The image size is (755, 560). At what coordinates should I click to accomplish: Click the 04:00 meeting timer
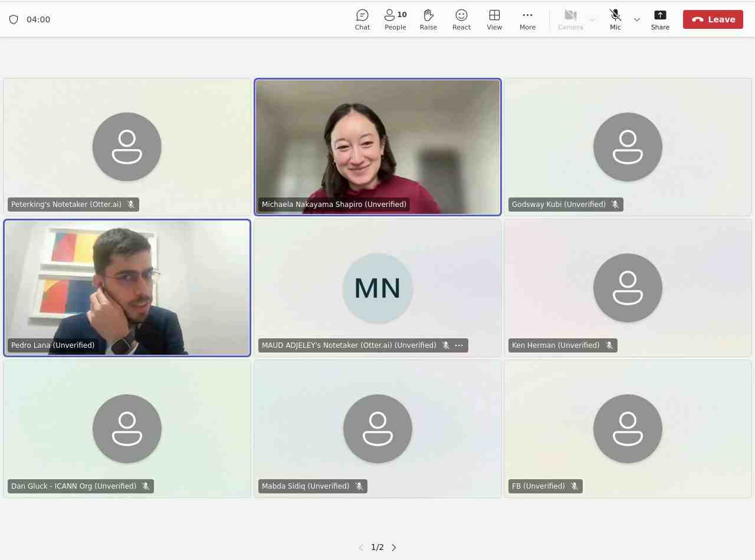(x=38, y=19)
